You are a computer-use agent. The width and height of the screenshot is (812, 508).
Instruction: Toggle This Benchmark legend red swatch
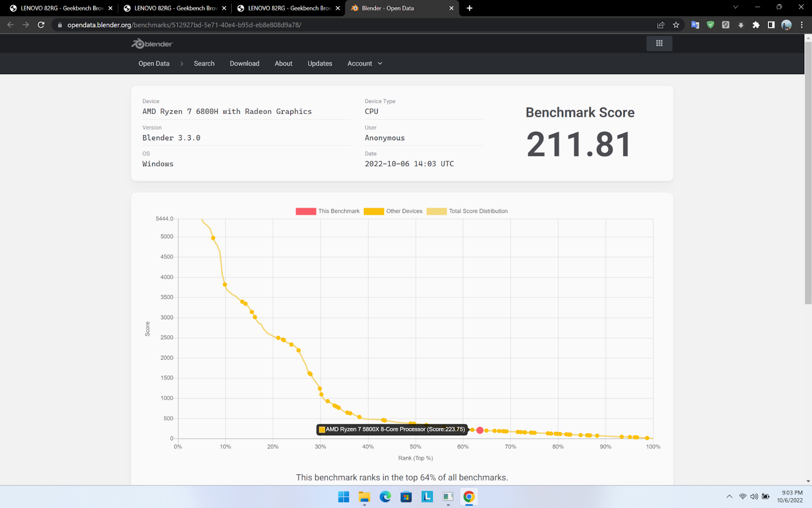click(x=306, y=211)
